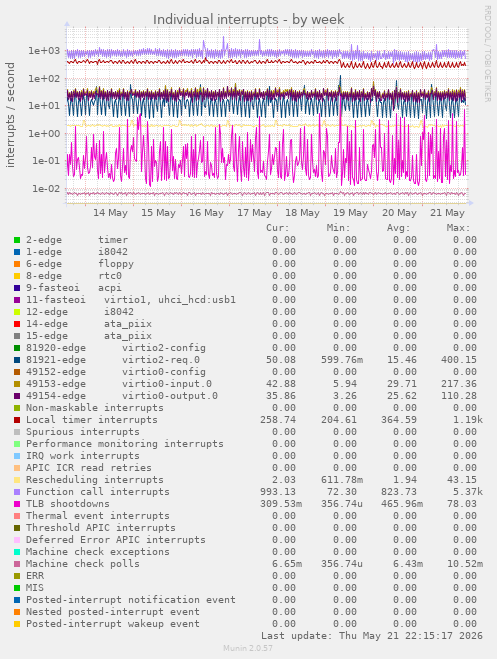Image resolution: width=497 pixels, height=659 pixels.
Task: Click the Machine check polls swatch
Action: click(17, 564)
